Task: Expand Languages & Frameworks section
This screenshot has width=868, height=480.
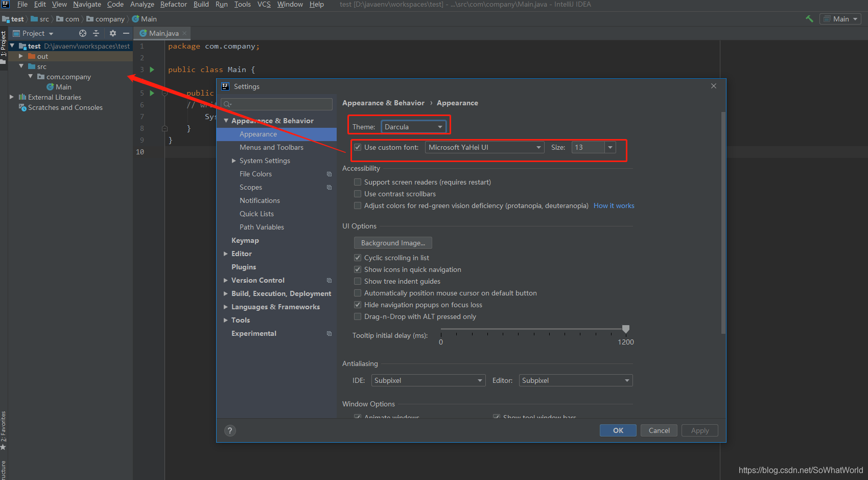Action: (226, 307)
